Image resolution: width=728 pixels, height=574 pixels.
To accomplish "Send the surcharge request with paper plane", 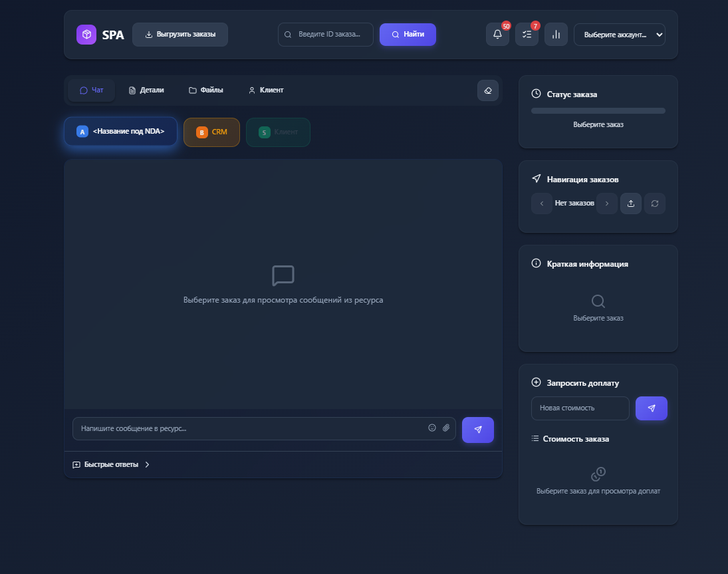I will [x=651, y=408].
